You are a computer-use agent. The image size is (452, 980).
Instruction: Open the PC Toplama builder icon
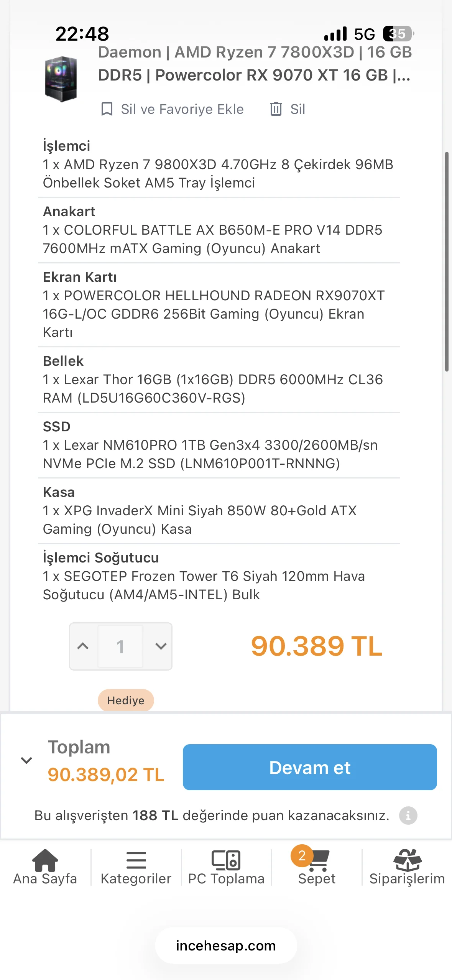[226, 860]
